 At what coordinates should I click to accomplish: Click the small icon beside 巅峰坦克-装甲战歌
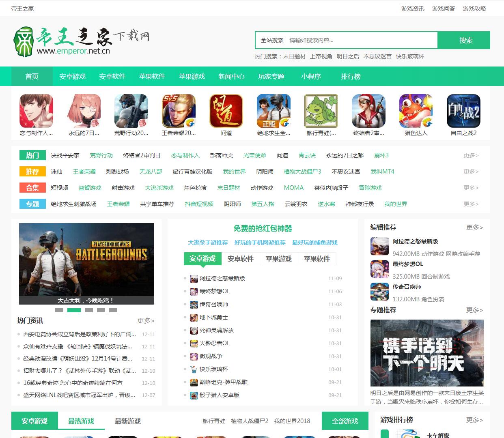(194, 382)
